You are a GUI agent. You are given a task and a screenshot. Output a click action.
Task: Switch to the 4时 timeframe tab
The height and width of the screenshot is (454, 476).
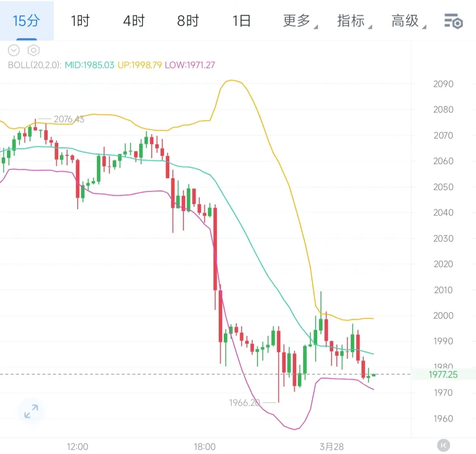(134, 21)
